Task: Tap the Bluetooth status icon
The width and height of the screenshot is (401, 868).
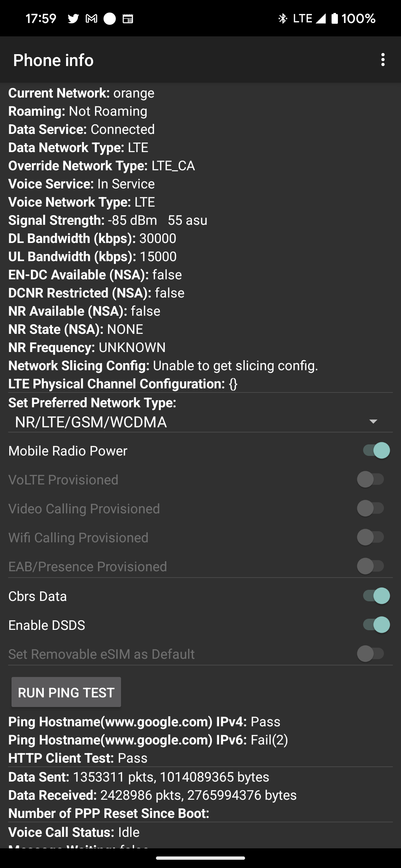Action: (283, 19)
